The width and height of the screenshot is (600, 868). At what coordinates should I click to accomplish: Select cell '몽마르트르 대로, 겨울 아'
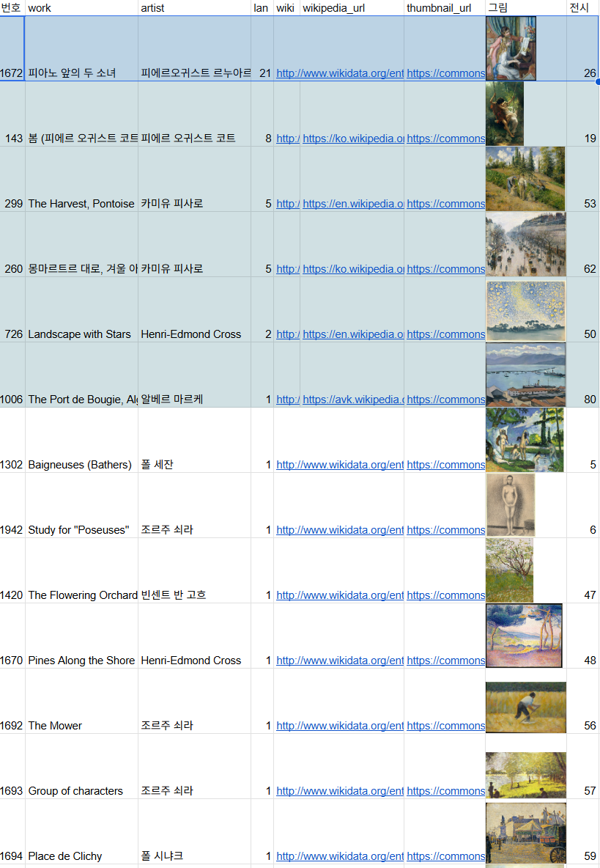click(82, 245)
